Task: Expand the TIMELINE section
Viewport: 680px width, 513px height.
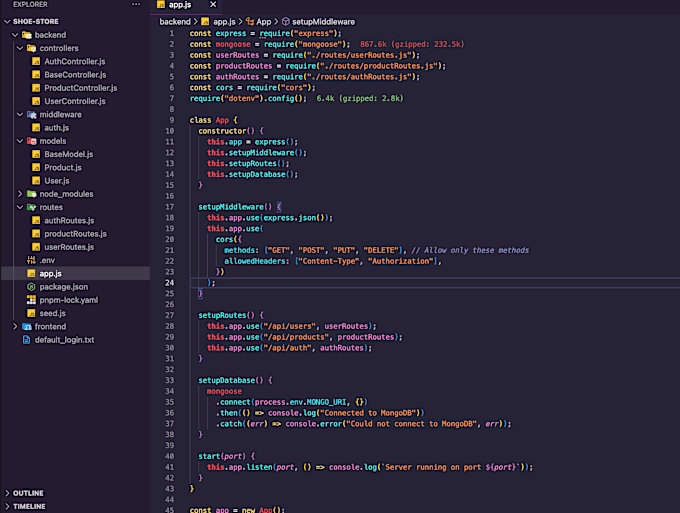Action: coord(7,506)
